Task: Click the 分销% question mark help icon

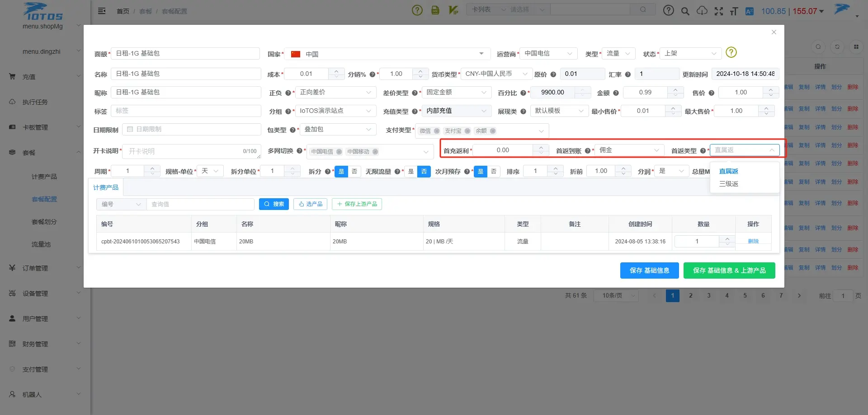Action: click(x=372, y=75)
